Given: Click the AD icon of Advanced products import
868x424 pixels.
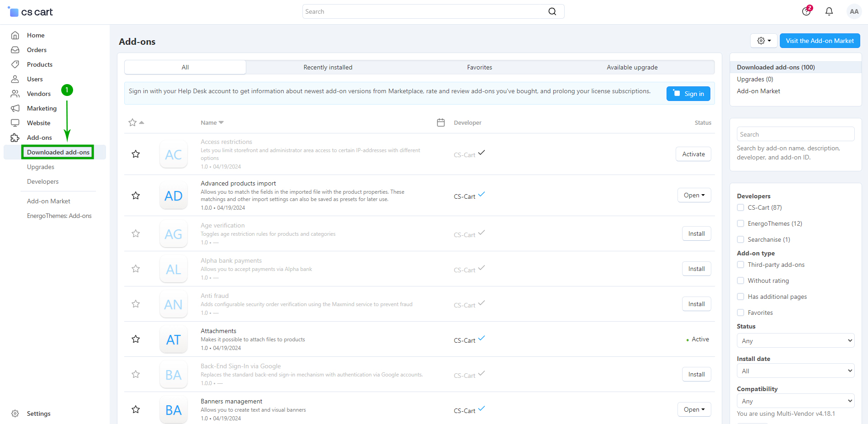Looking at the screenshot, I should (x=174, y=196).
